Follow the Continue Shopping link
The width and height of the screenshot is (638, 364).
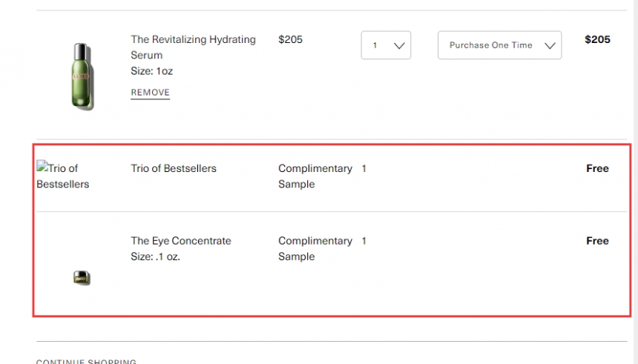pos(86,361)
